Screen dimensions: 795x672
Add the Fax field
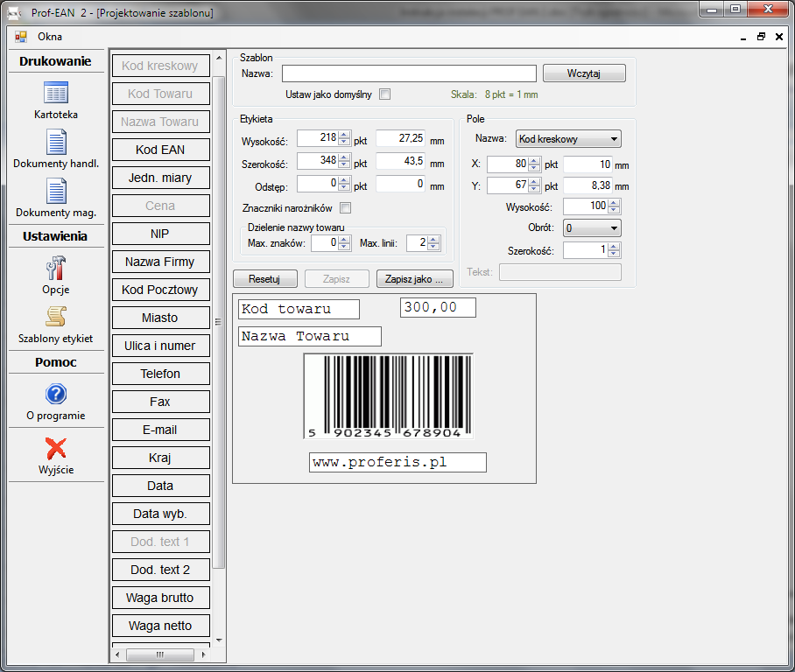(x=160, y=402)
